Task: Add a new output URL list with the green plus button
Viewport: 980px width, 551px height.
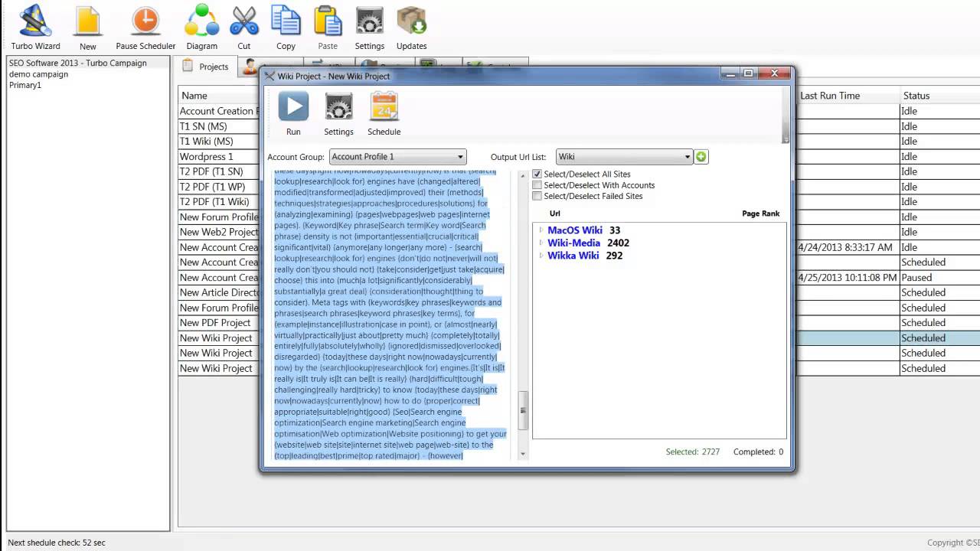Action: click(x=701, y=157)
